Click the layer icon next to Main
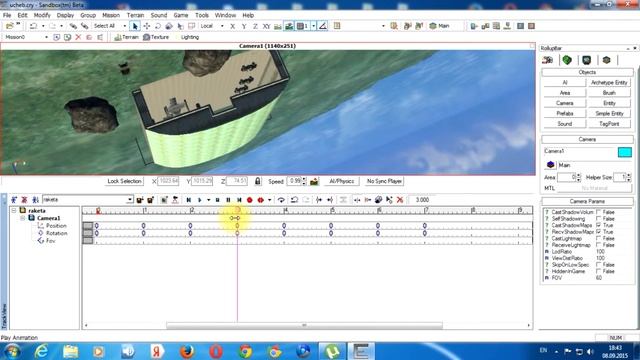The image size is (640, 360). pos(550,165)
